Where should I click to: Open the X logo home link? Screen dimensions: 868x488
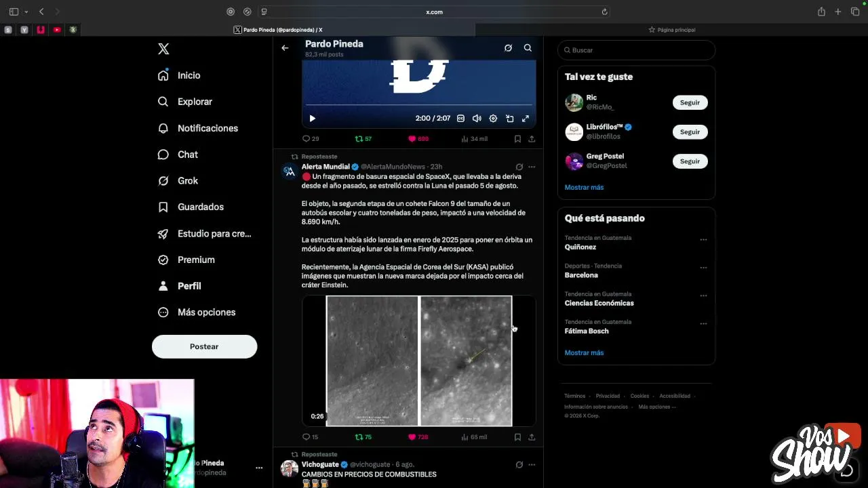coord(163,49)
